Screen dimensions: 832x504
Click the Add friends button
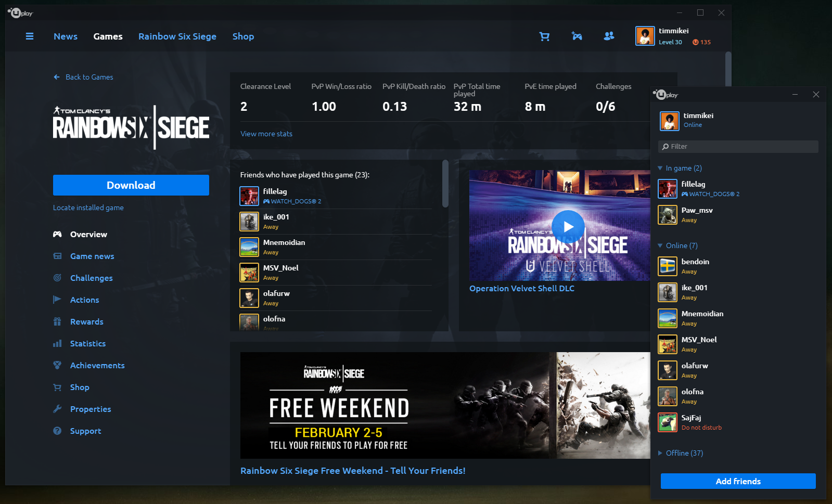(x=738, y=481)
